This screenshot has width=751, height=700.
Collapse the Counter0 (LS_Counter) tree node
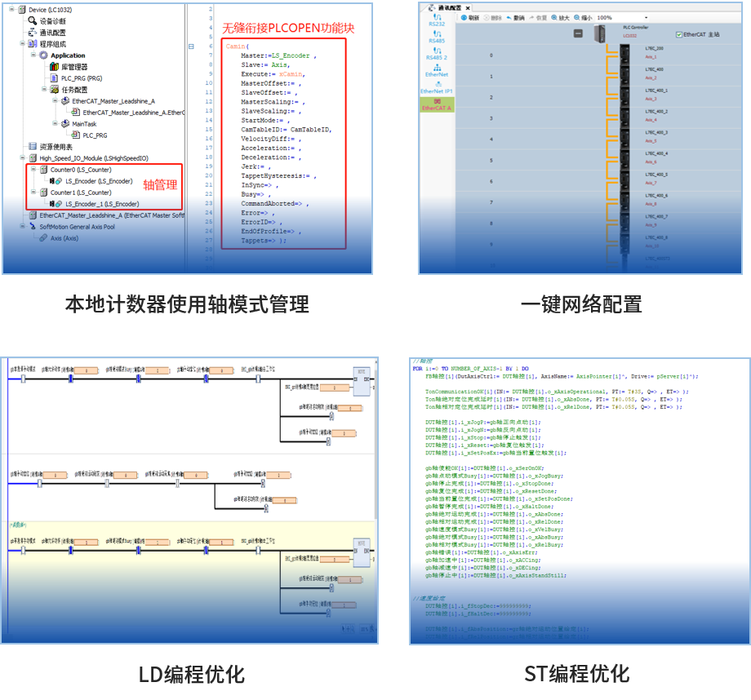32,170
